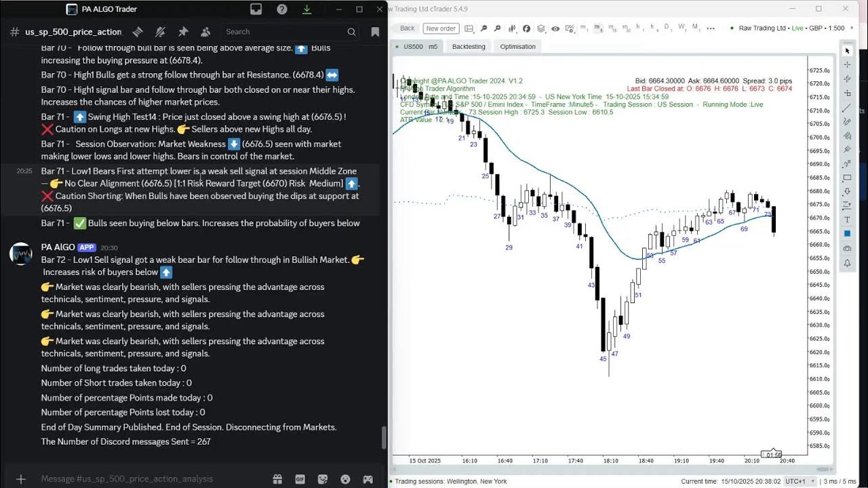Switch the chart to the m15 timeframe
Image resolution: width=868 pixels, height=488 pixels.
point(611,29)
